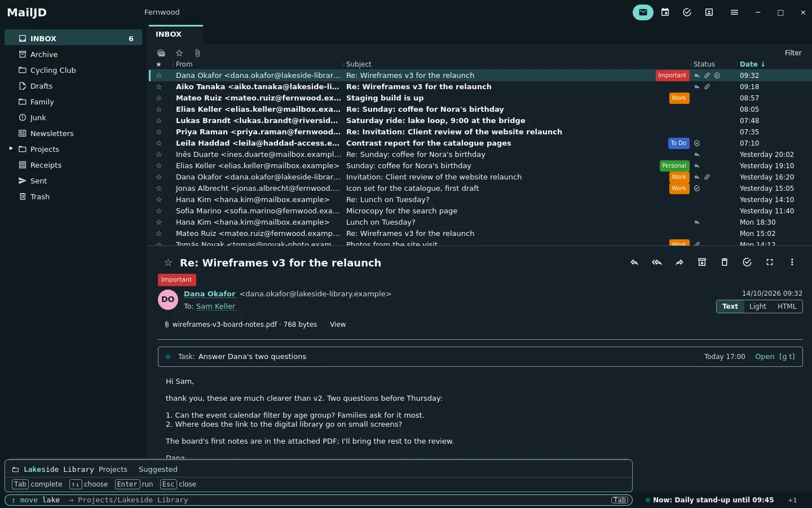Archive the open message
The height and width of the screenshot is (508, 812).
click(x=702, y=262)
